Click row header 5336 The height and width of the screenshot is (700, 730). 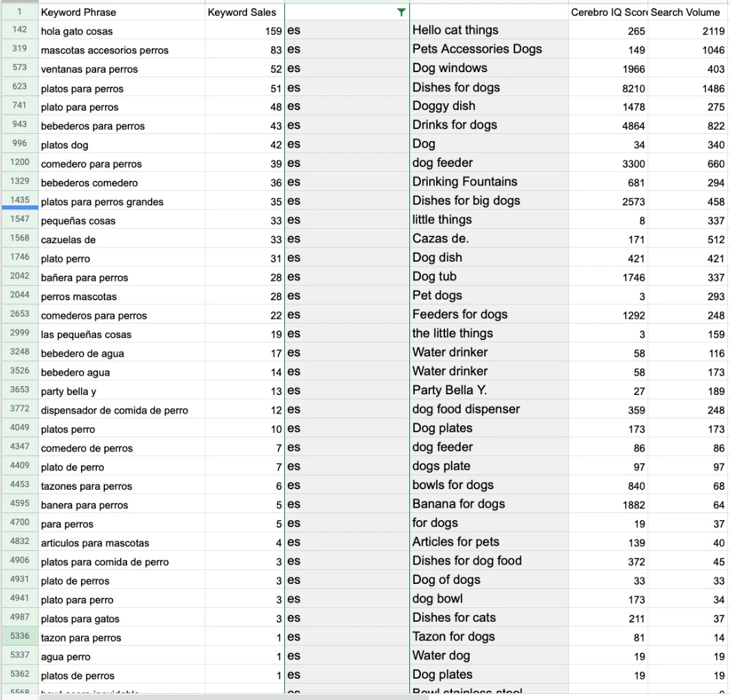[x=19, y=636]
